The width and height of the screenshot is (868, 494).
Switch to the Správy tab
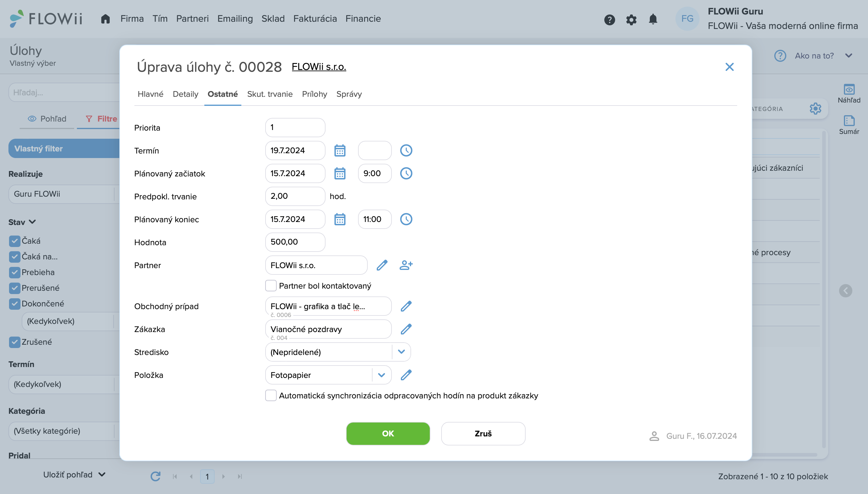point(349,94)
